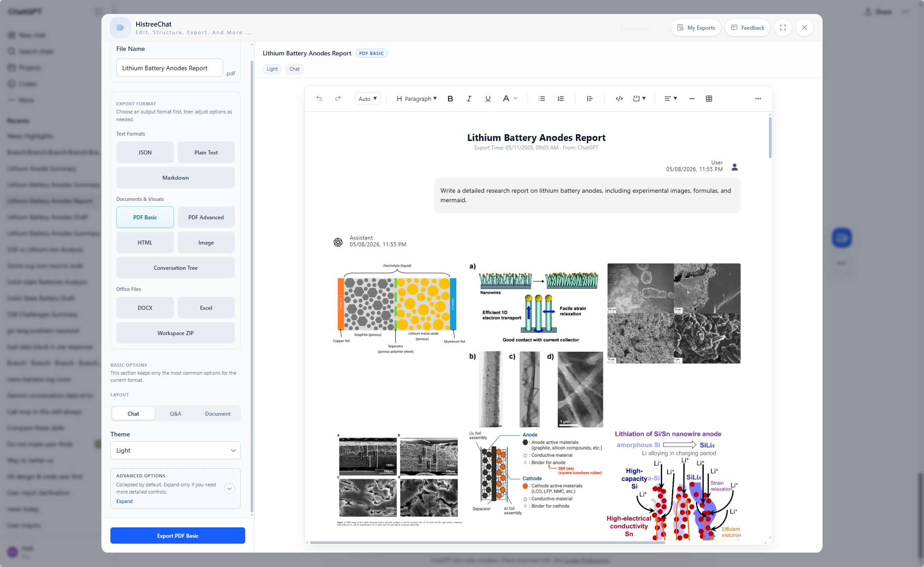924x567 pixels.
Task: Click the Expand link
Action: coord(124,501)
